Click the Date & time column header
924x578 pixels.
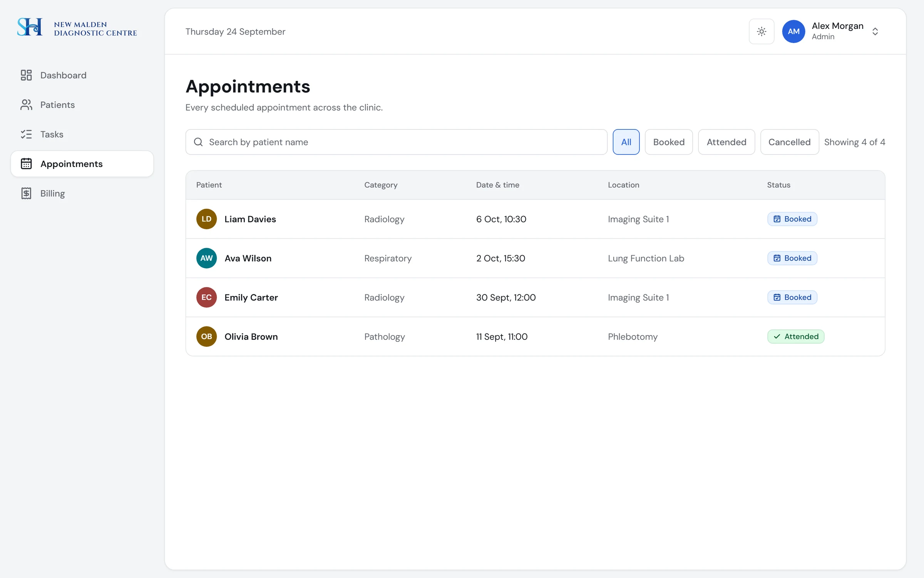tap(497, 185)
